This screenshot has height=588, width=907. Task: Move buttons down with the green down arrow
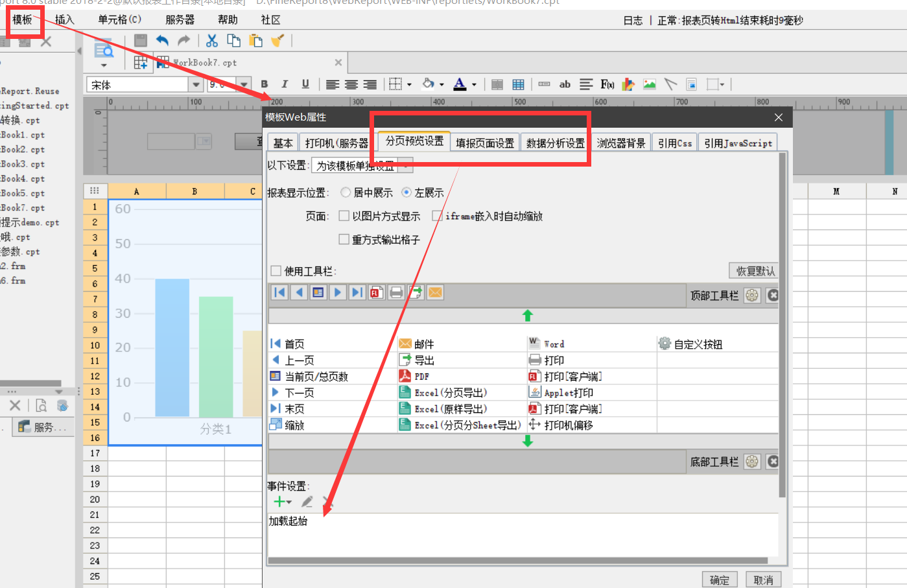click(x=528, y=441)
